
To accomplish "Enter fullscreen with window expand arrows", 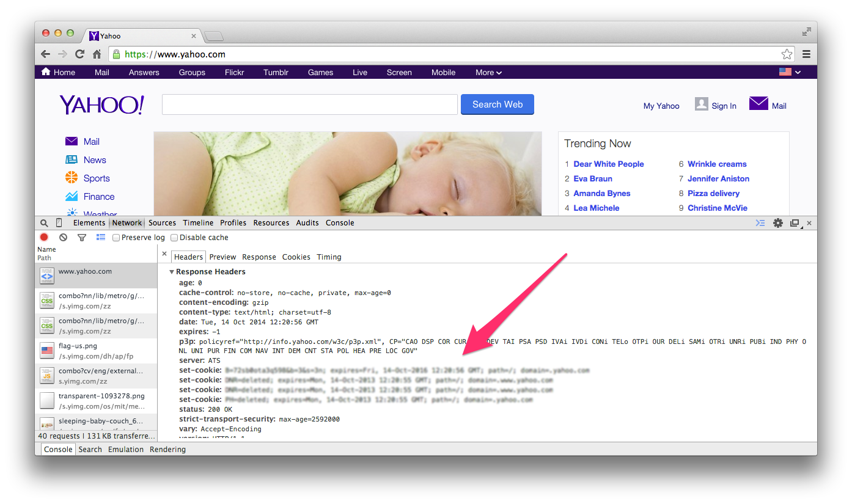I will tap(807, 32).
